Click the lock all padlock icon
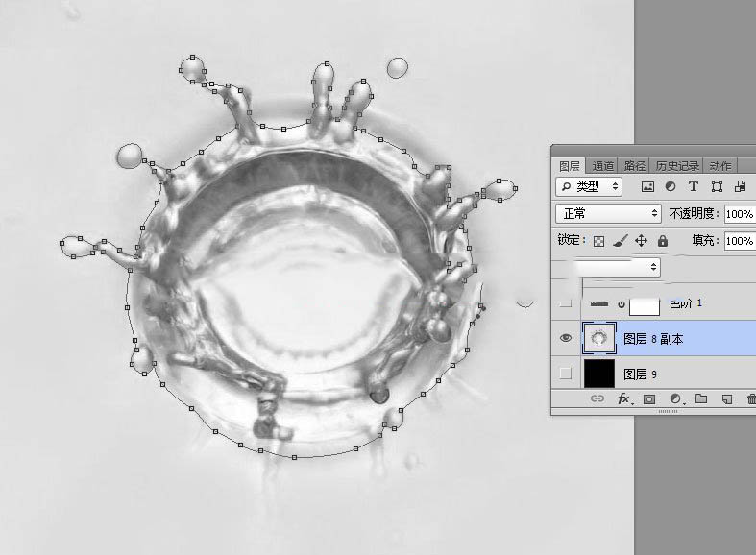Viewport: 756px width, 555px height. 663,240
